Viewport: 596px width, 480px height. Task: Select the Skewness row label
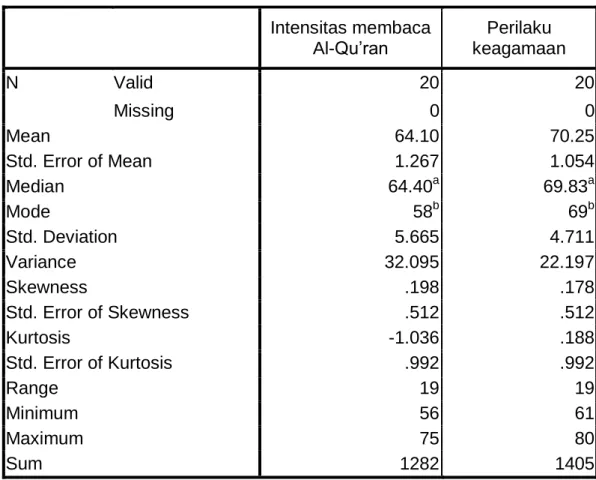pos(47,287)
